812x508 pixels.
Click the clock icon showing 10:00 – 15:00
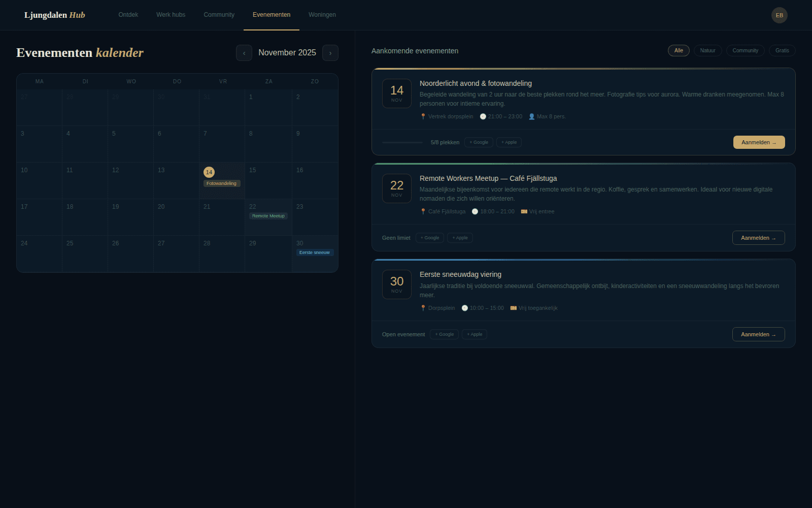pos(464,308)
